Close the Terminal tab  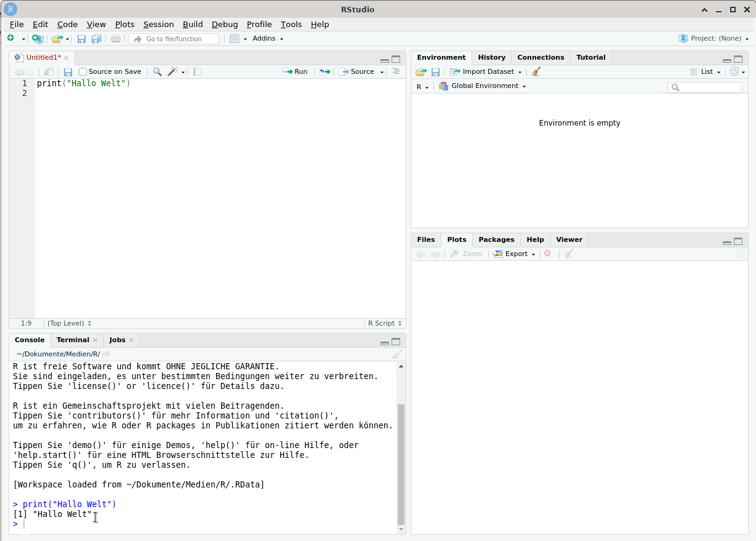(x=95, y=340)
